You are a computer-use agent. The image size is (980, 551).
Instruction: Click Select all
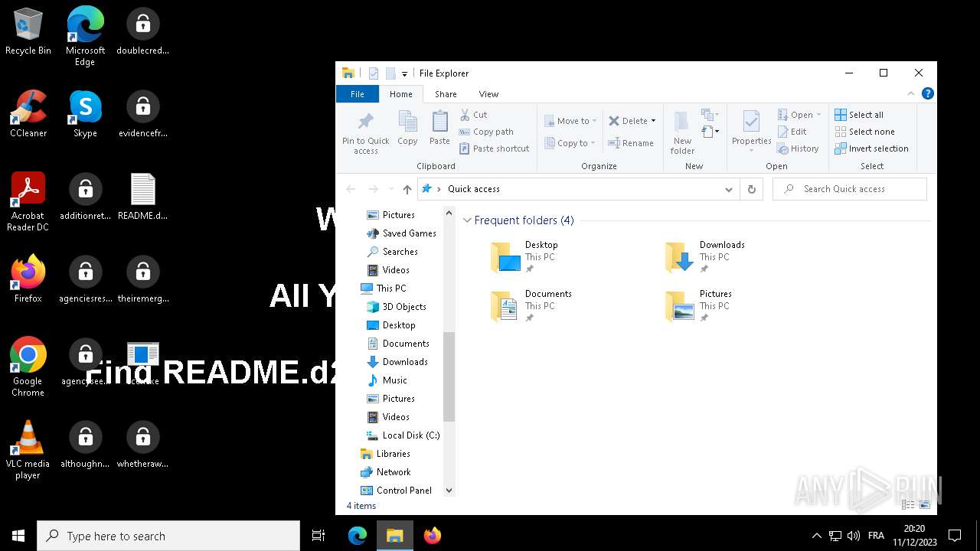coord(859,115)
